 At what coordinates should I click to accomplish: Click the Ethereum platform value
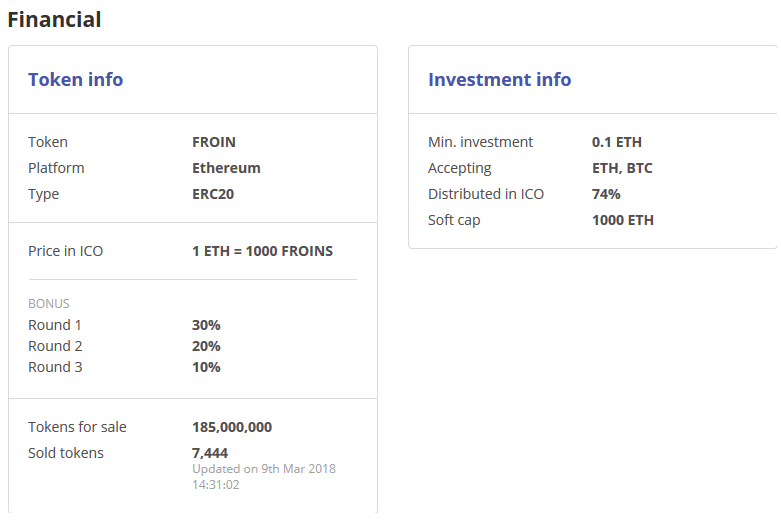coord(226,168)
